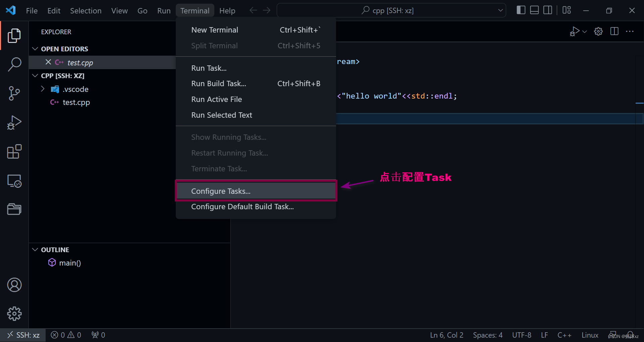Click Configure Tasks... menu entry

click(x=256, y=191)
